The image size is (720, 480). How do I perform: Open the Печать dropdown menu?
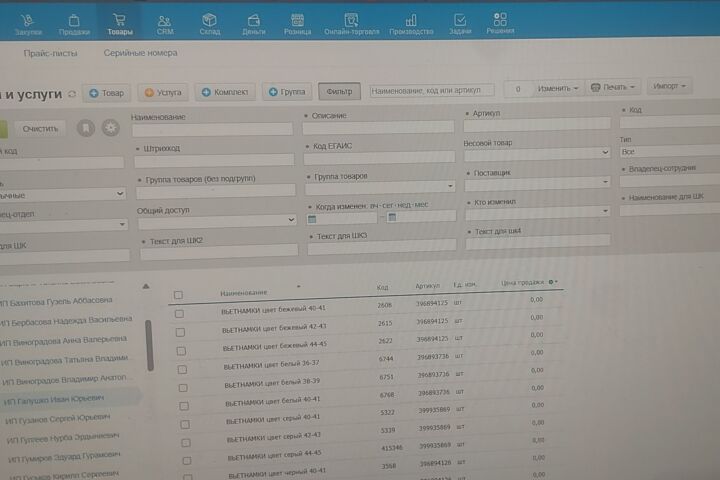click(x=613, y=87)
